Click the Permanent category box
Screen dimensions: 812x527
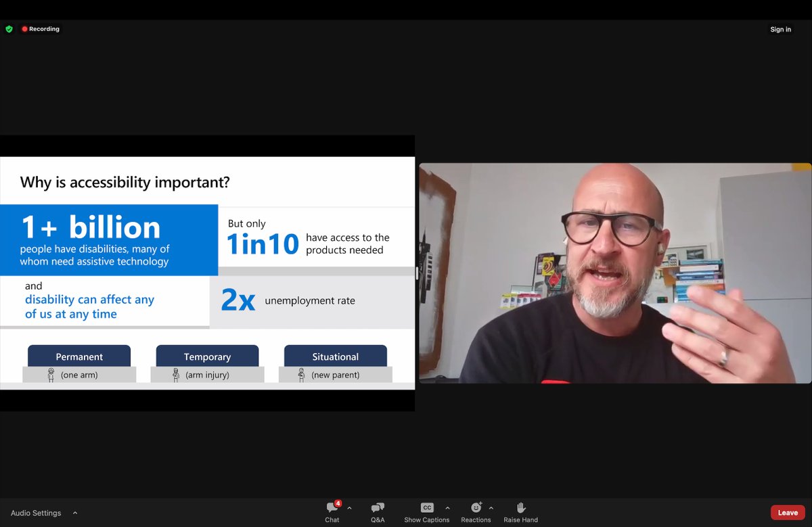point(79,357)
